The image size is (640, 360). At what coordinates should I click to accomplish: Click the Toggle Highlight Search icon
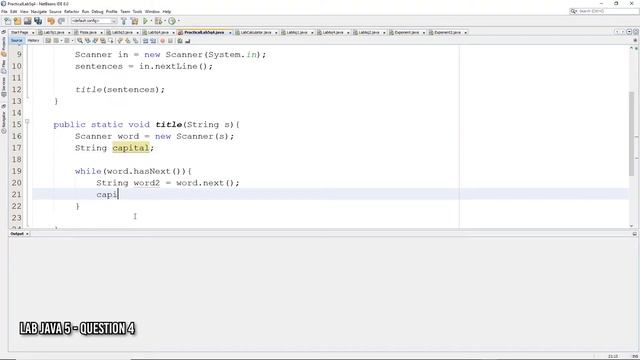103,41
